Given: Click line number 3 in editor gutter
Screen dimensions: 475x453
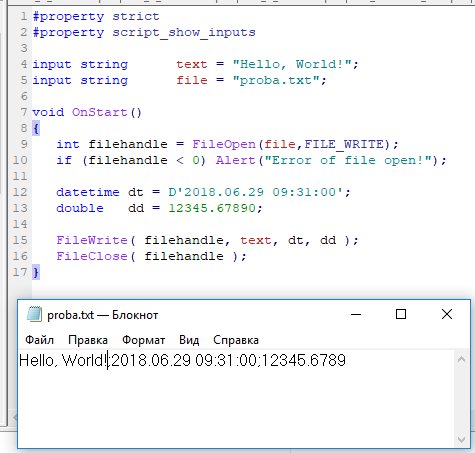Looking at the screenshot, I should coord(24,48).
